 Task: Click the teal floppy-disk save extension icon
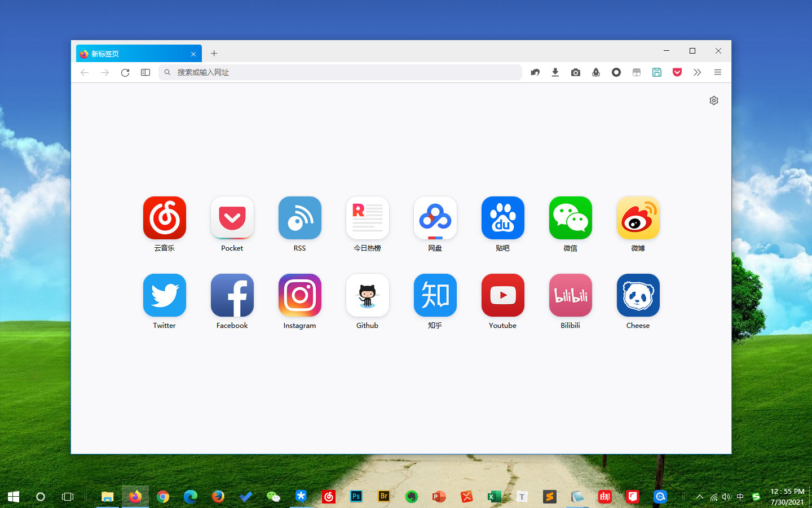point(657,72)
